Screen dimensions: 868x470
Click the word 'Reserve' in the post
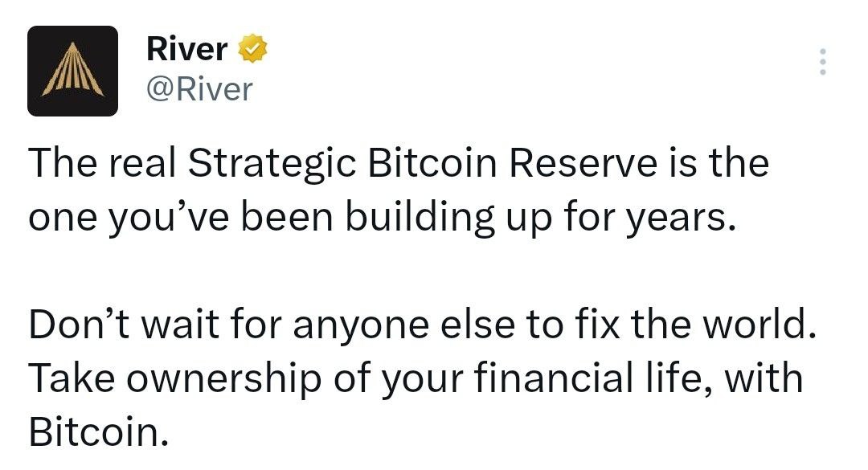583,164
